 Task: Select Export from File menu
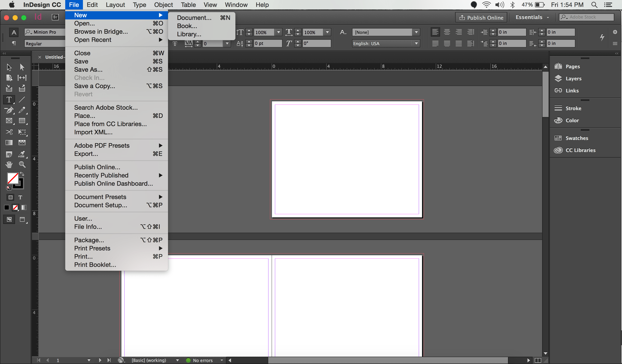(86, 154)
